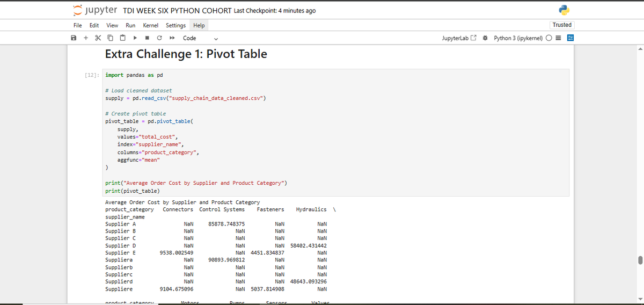Viewport: 644px width, 305px height.
Task: Copy the selected cell
Action: (x=110, y=38)
